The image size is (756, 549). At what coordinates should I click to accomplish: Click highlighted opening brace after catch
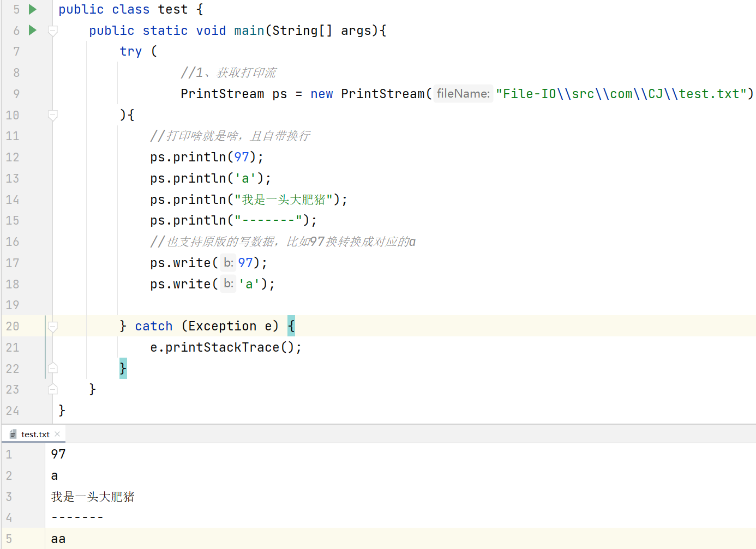[x=291, y=326]
